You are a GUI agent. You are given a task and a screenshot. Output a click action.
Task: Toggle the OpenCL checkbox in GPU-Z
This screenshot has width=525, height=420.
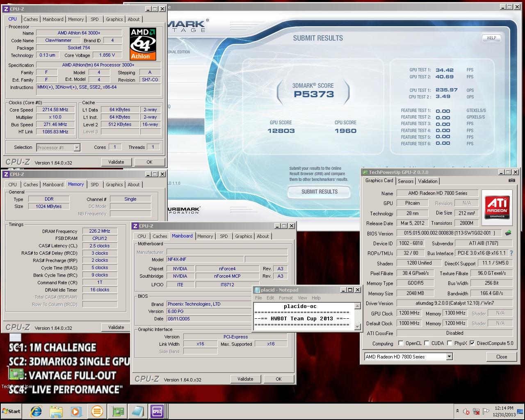(401, 343)
